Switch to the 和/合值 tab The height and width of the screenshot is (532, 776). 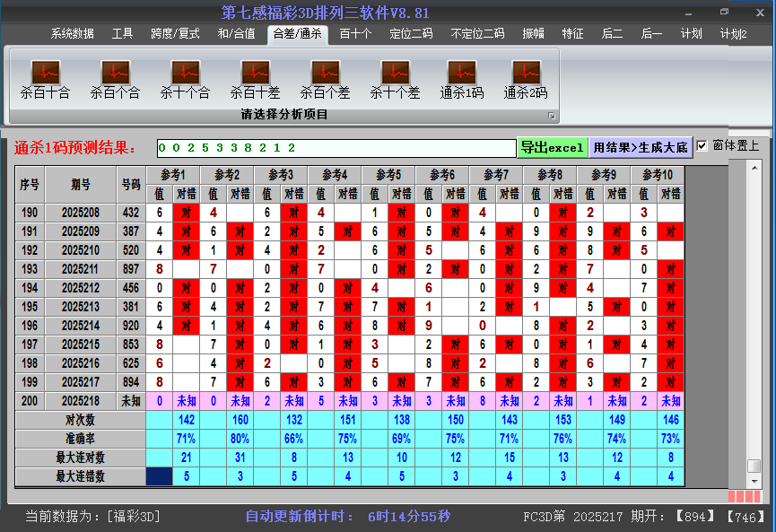coord(237,34)
